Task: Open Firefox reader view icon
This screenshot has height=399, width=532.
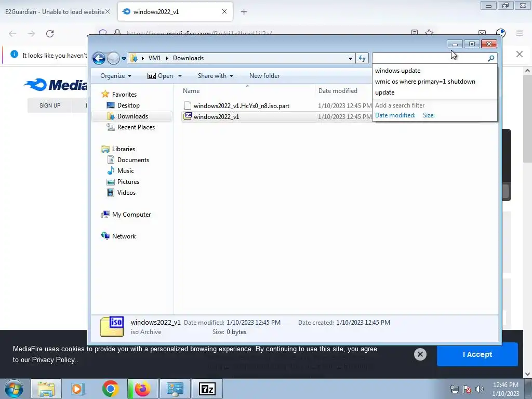Action: (x=414, y=33)
